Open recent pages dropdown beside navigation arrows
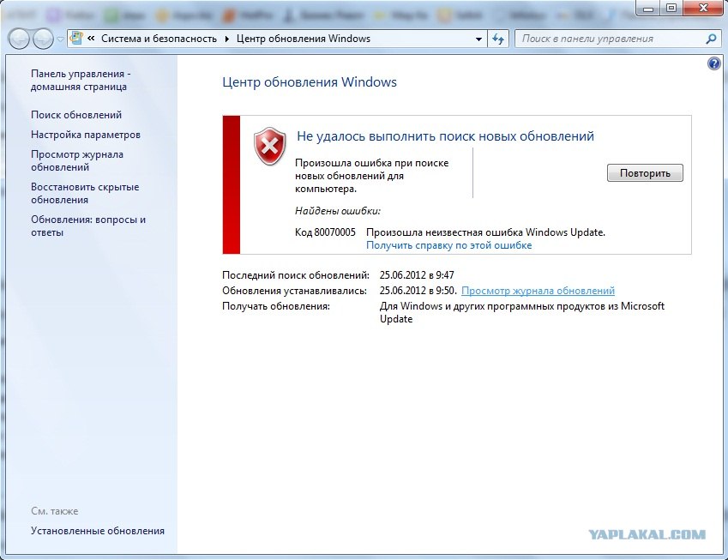Viewport: 728px width, 560px height. pos(60,39)
